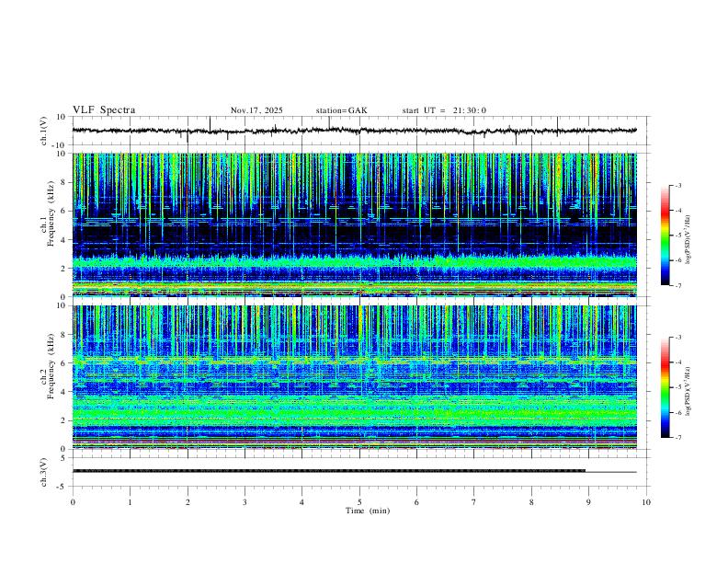Screen dimensions: 728x563
Task: Click the ch.1 PSD color scale bar
Action: point(665,236)
